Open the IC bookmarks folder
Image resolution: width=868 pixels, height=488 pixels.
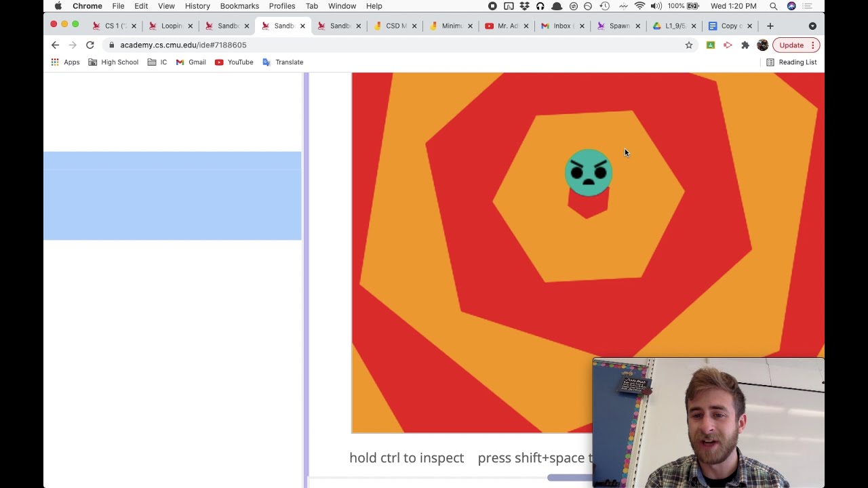click(x=157, y=62)
